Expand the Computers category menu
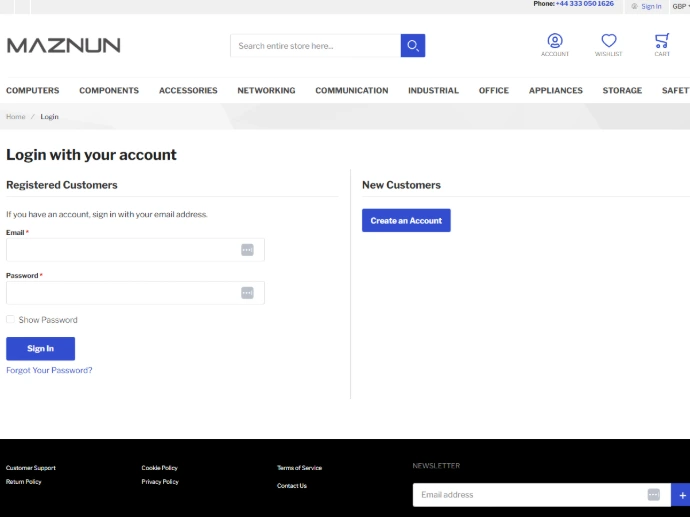Image resolution: width=690 pixels, height=517 pixels. 33,91
